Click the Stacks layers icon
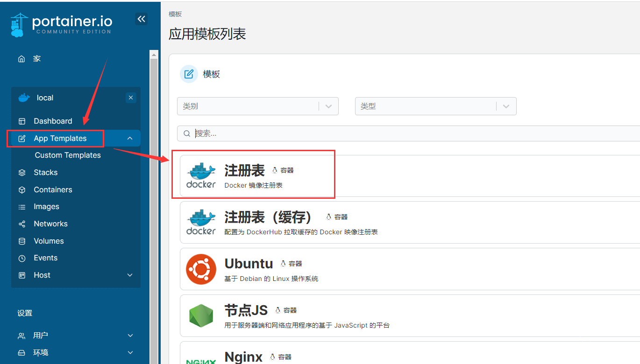 (x=22, y=173)
